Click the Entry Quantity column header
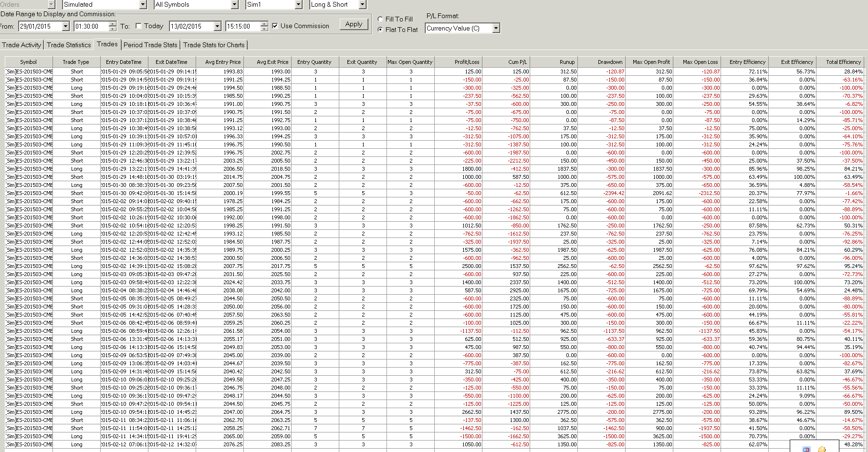The image size is (868, 452). pyautogui.click(x=315, y=62)
